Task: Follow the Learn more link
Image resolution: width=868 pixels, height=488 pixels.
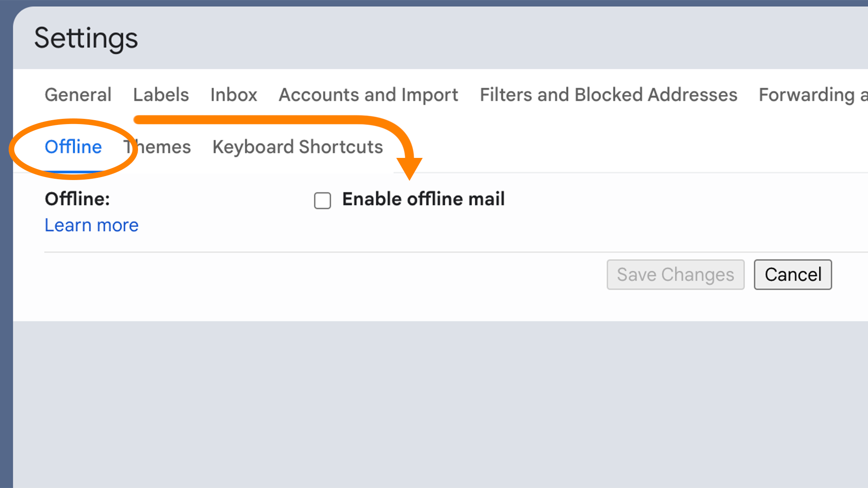Action: pyautogui.click(x=92, y=225)
